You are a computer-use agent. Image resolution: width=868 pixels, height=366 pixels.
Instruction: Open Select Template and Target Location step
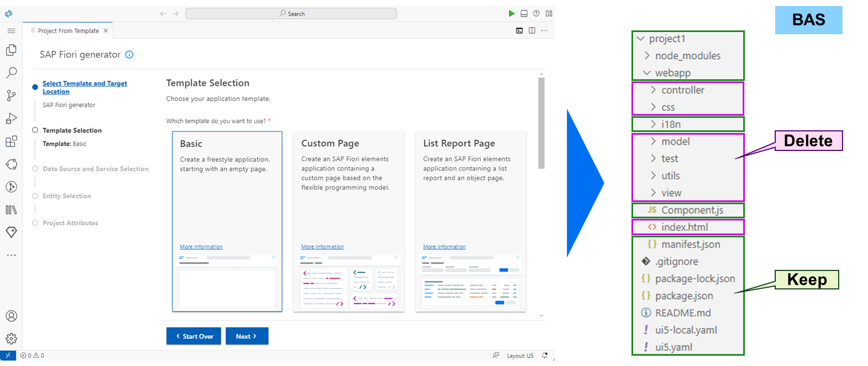pos(85,87)
